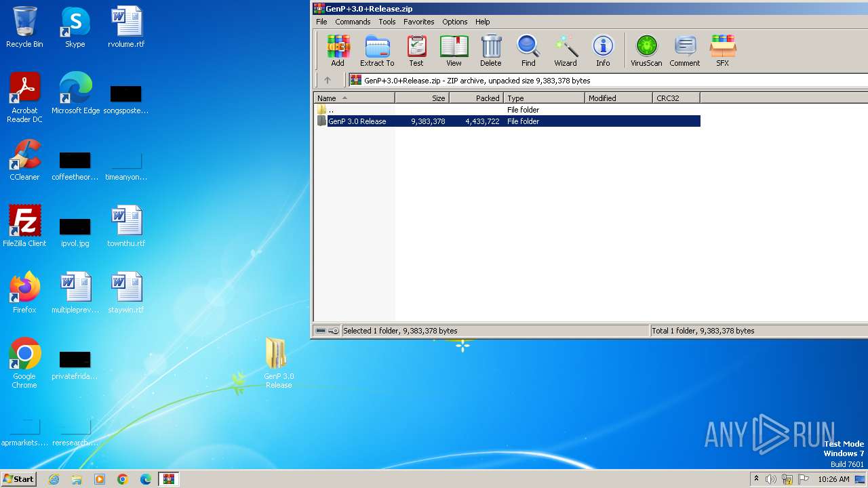Select the Firefox desktop shortcut
The width and height of the screenshot is (868, 488).
(24, 293)
